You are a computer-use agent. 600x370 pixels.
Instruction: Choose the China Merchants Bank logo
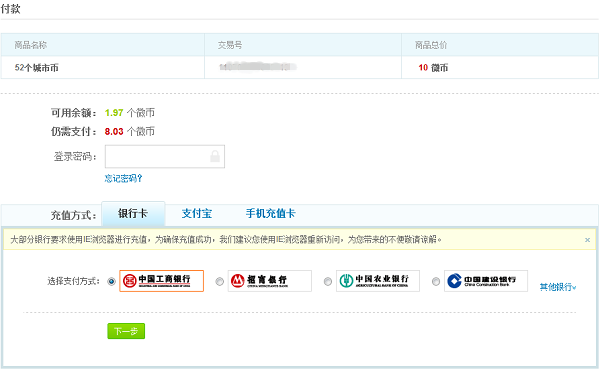(270, 281)
